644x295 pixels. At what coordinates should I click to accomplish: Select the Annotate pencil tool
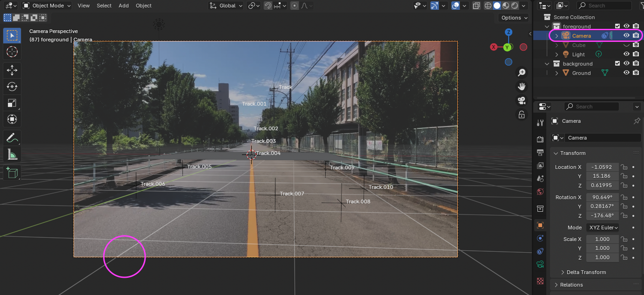[12, 138]
